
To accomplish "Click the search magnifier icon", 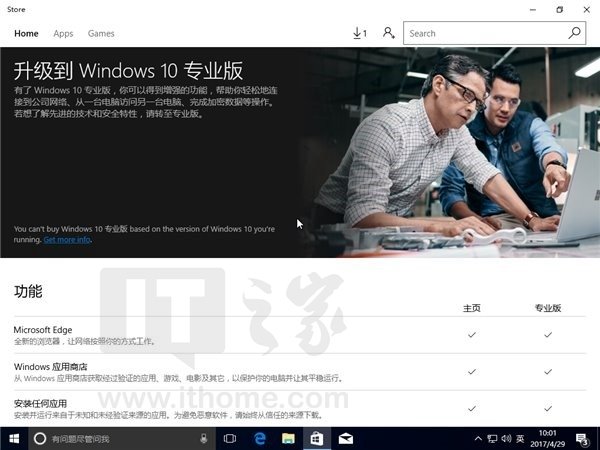I will (x=574, y=33).
